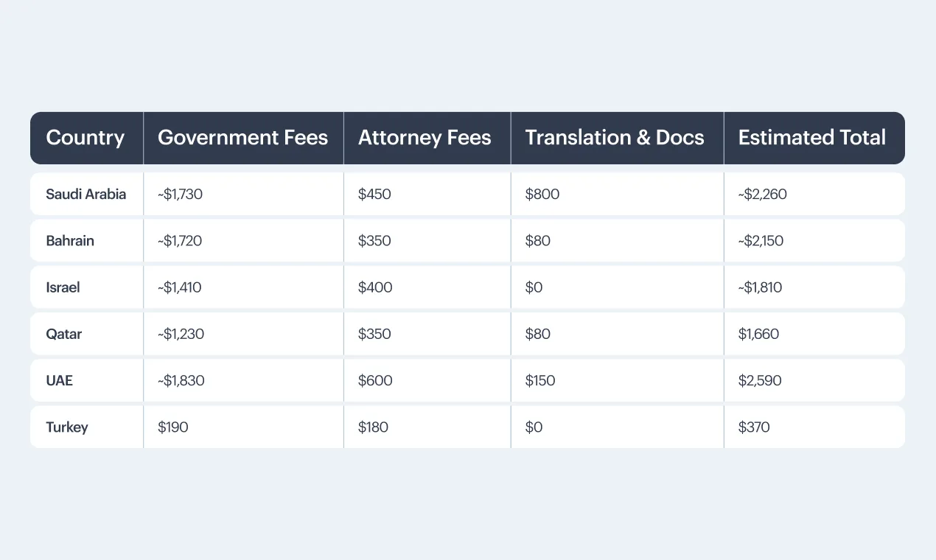Click Israel's ~$1,810 estimated total
The image size is (936, 560).
760,287
